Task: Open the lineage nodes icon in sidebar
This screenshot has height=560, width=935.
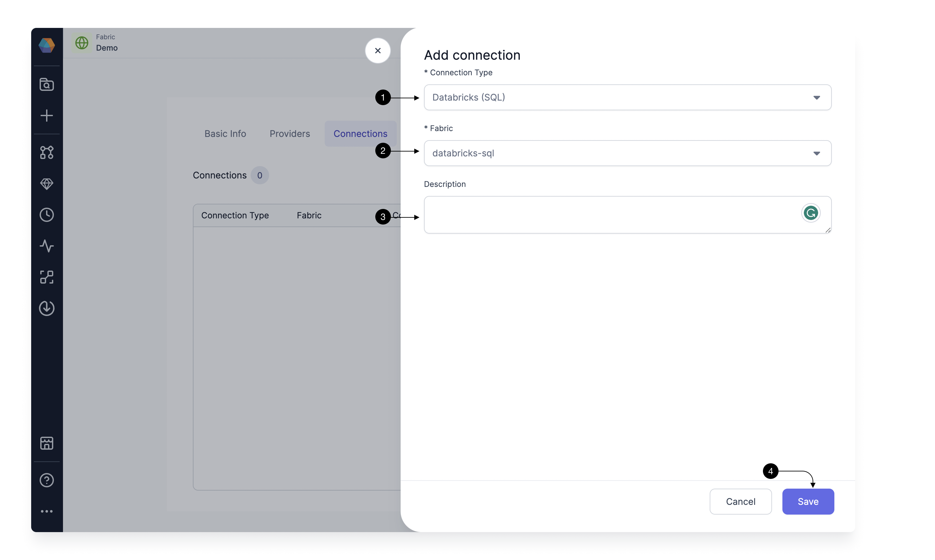Action: (x=47, y=277)
